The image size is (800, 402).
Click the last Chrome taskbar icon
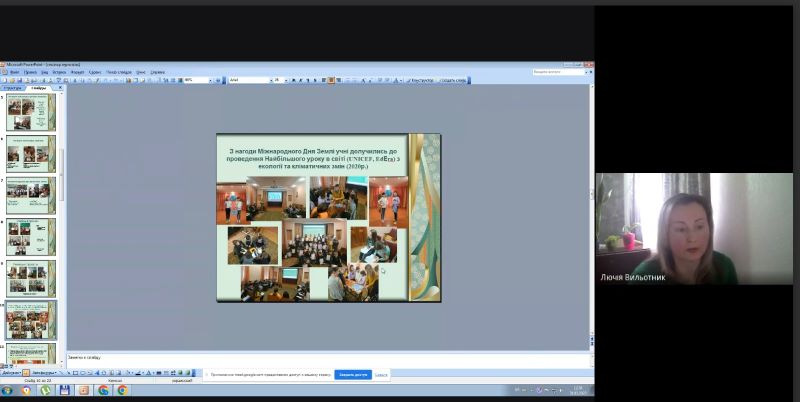coord(122,390)
